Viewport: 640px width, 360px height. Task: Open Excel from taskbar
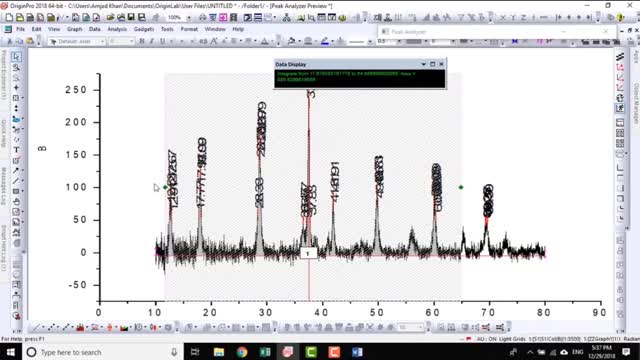(x=265, y=352)
